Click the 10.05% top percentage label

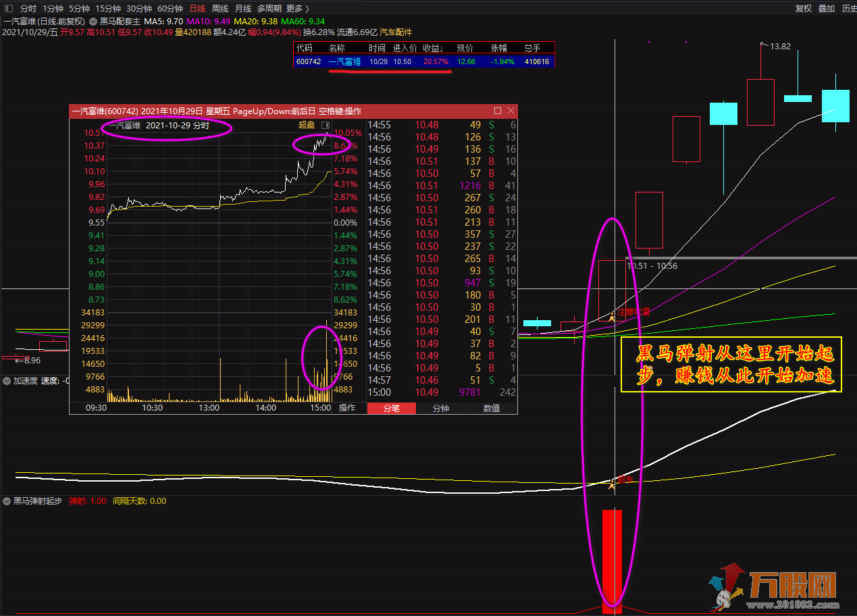pyautogui.click(x=348, y=133)
